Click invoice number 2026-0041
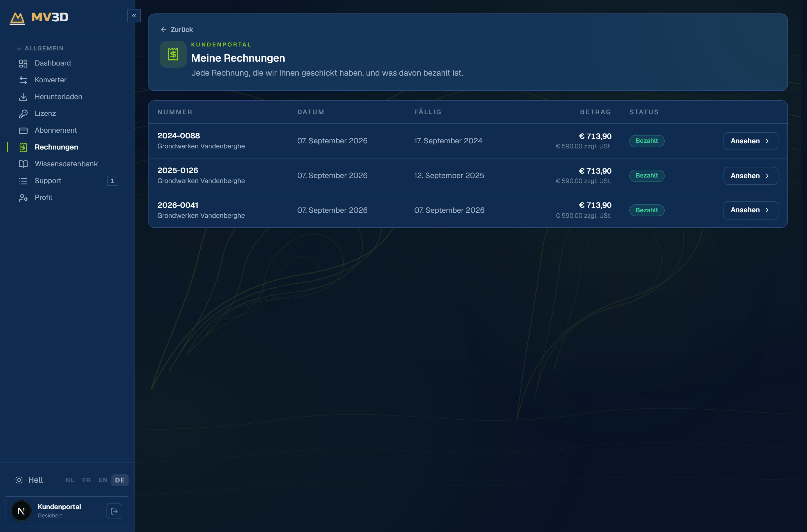 pos(178,205)
